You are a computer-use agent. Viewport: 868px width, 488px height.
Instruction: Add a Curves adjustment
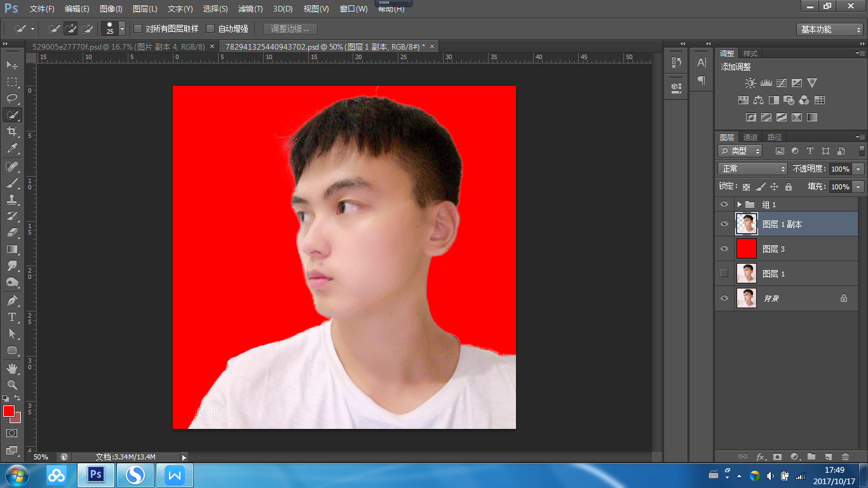click(x=781, y=83)
